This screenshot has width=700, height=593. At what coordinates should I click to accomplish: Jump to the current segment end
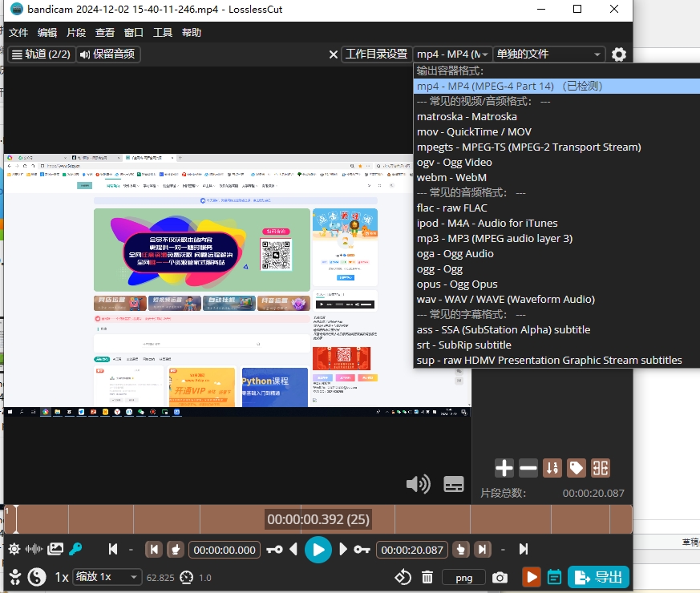(483, 549)
